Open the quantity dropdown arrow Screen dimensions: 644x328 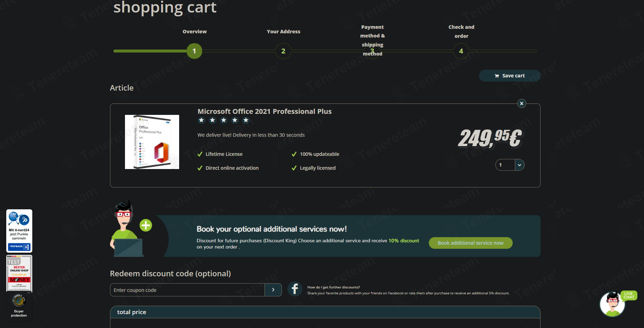point(519,165)
